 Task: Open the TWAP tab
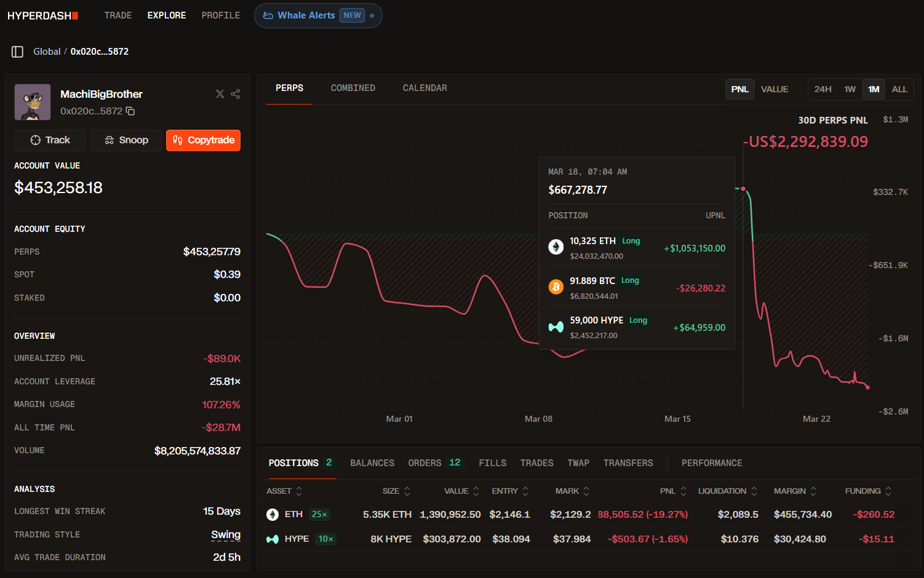[578, 463]
